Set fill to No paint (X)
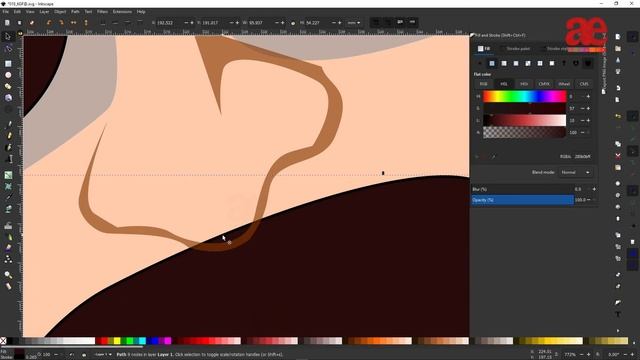 pos(480,63)
